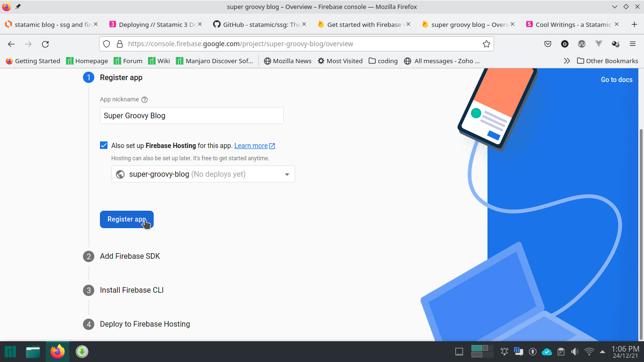Image resolution: width=644 pixels, height=362 pixels.
Task: Expand step 2 Add Firebase SDK
Action: [130, 256]
